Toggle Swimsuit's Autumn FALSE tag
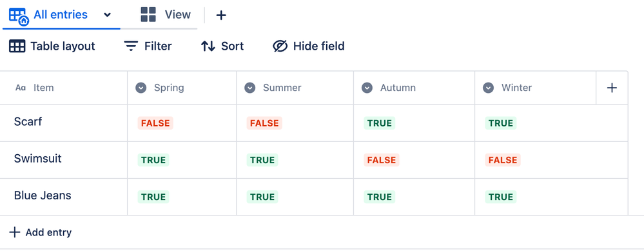 click(x=382, y=160)
